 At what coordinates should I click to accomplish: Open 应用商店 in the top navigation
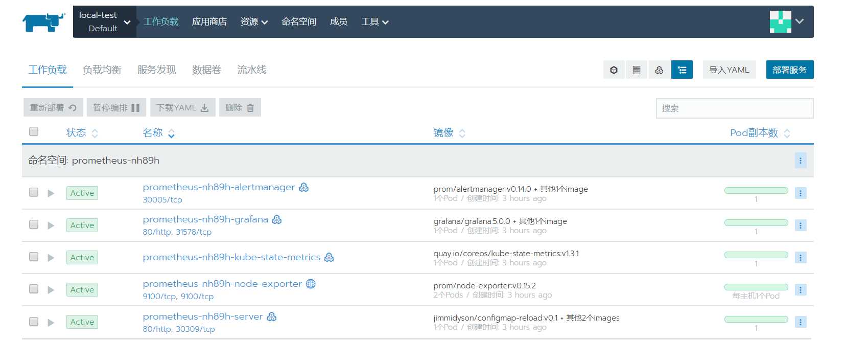(209, 21)
